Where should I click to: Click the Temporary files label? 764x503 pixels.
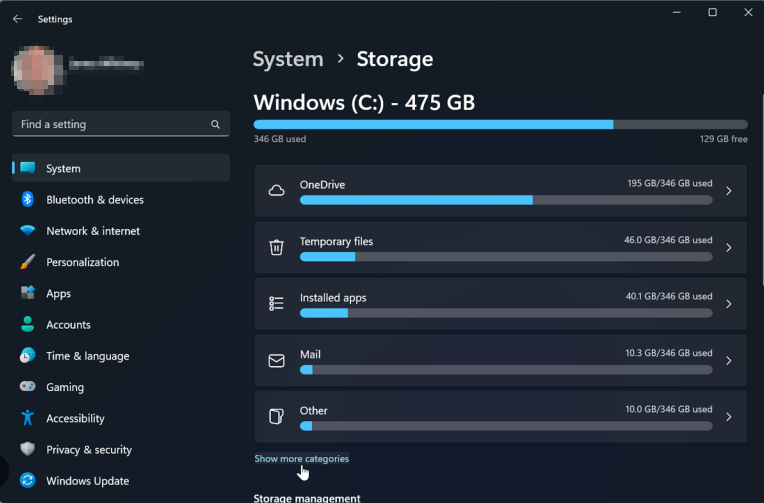pos(336,241)
